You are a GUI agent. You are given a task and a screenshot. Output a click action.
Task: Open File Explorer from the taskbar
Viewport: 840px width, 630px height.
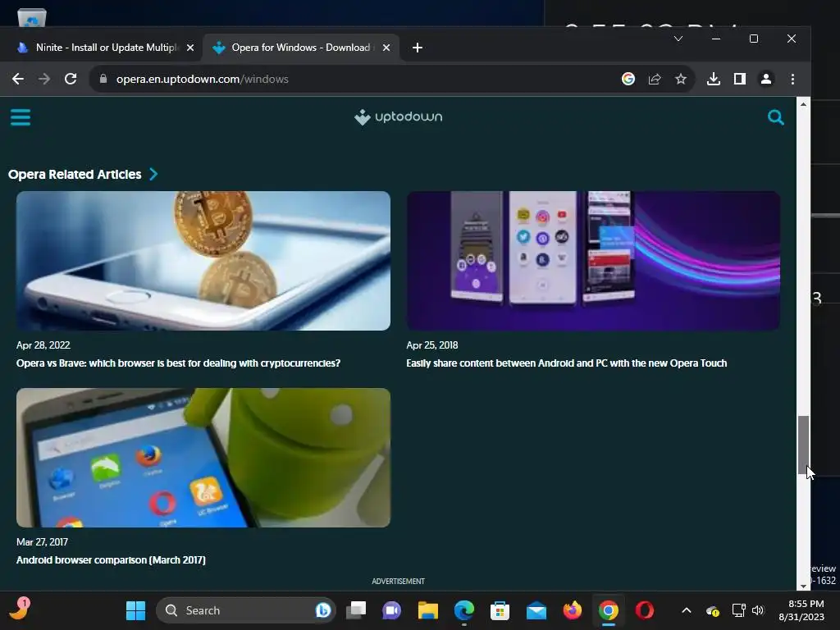[428, 610]
